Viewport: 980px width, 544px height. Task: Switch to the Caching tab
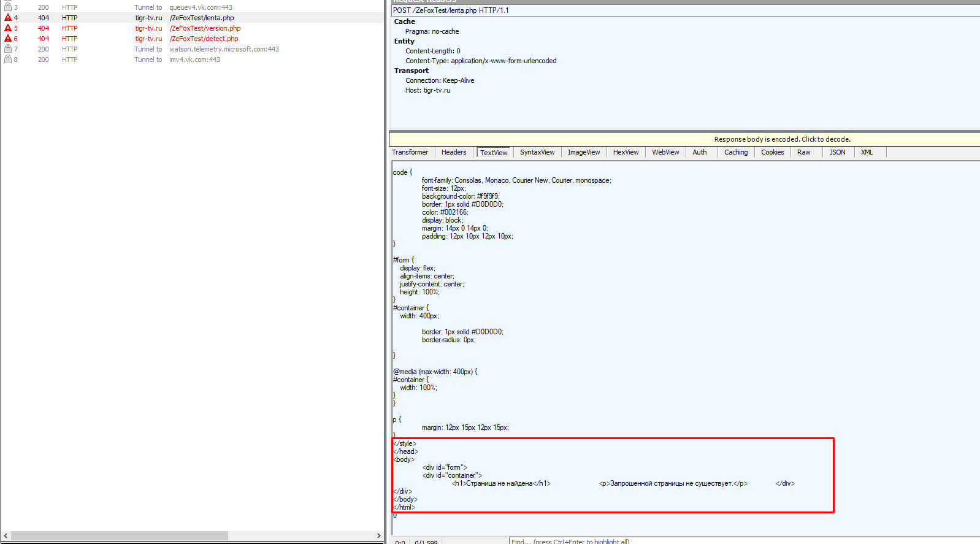[x=736, y=152]
